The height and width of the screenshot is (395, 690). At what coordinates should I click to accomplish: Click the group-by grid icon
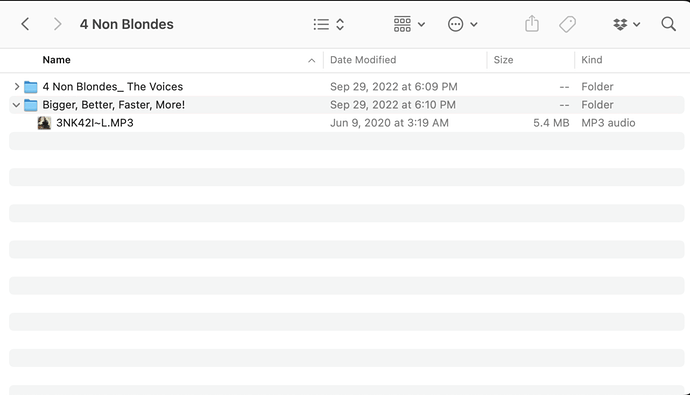[x=402, y=24]
